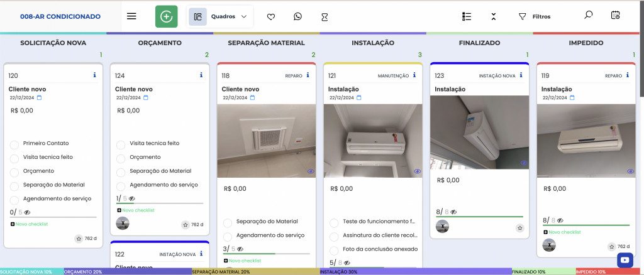Click the hourglass icon in toolbar
This screenshot has width=644, height=275.
coord(324,17)
